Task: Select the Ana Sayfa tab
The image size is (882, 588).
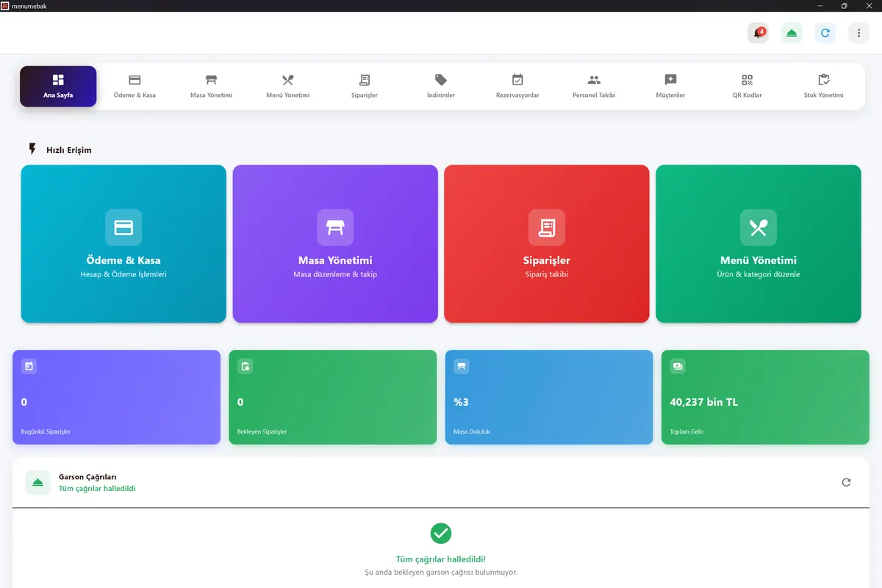Action: (x=58, y=87)
